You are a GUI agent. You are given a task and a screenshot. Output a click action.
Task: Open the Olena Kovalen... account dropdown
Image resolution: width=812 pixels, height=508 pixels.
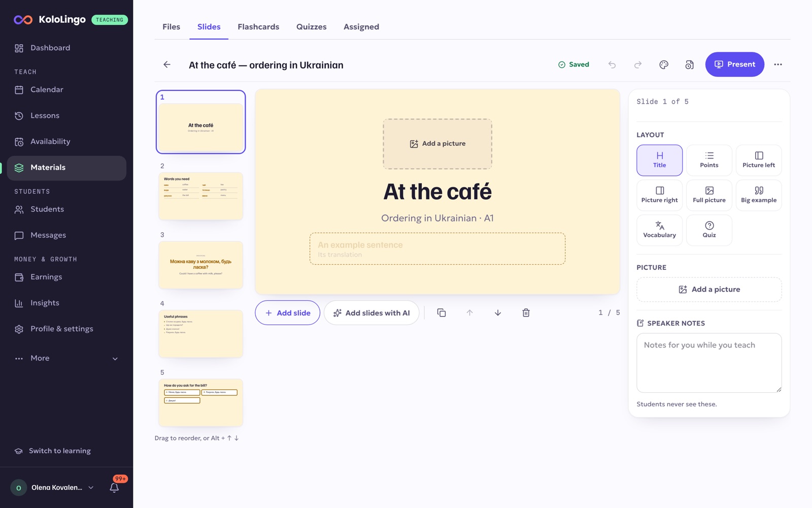coord(53,488)
